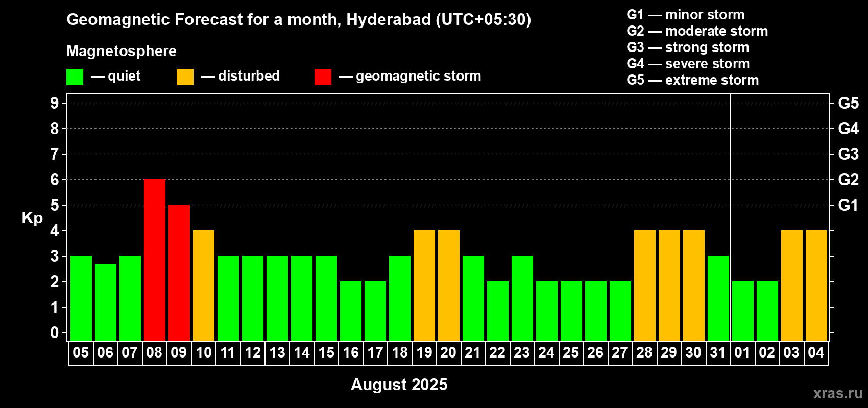Click the date label 12
Screen dimensions: 868x408
(x=253, y=352)
